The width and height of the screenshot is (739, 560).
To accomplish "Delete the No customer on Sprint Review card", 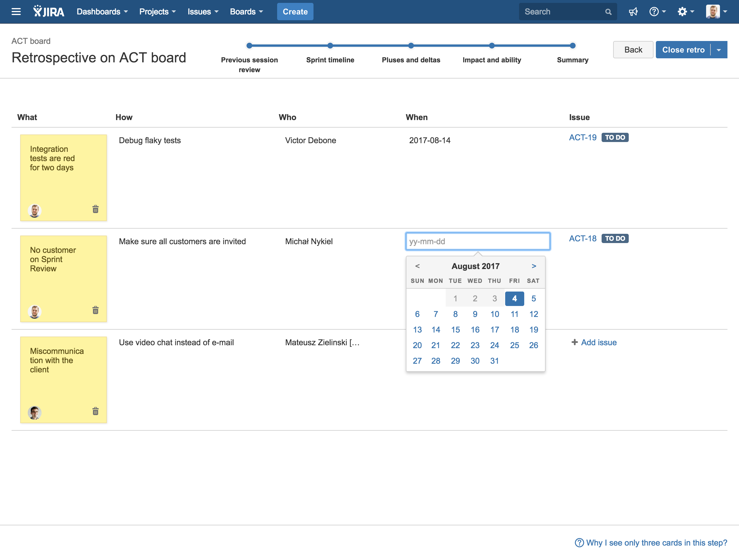I will [95, 310].
